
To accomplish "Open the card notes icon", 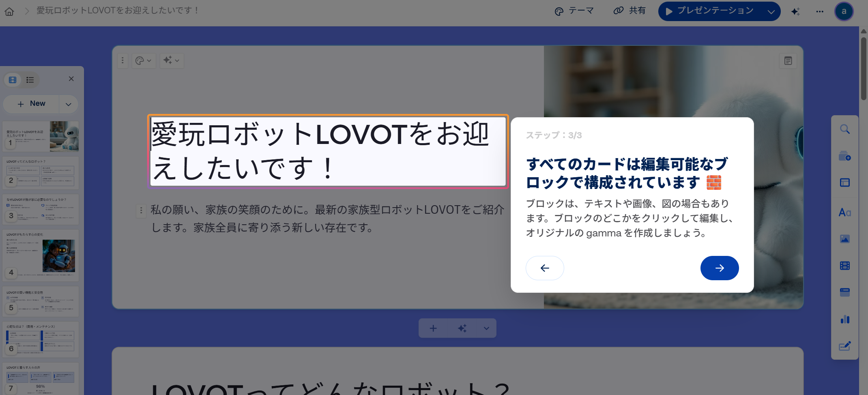I will (788, 61).
